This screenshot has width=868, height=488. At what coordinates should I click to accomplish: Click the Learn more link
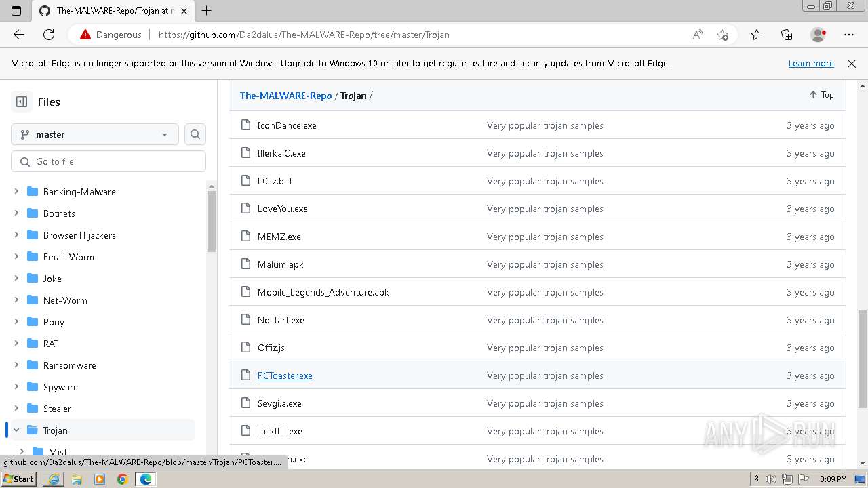811,63
